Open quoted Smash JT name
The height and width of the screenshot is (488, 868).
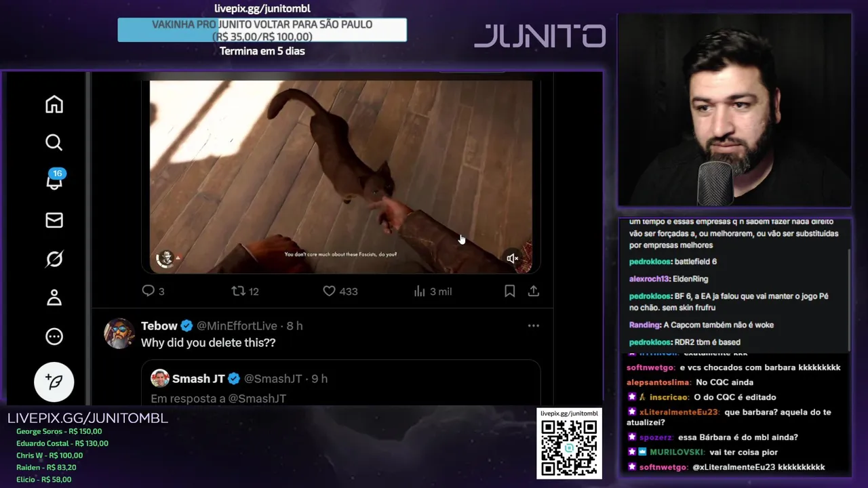tap(199, 379)
